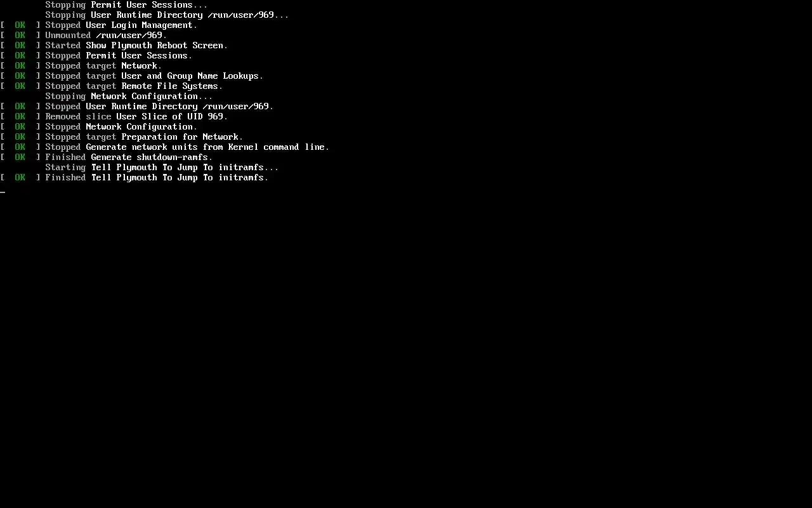Click 'Stopping User Runtime Directory /run/user/969...' line
This screenshot has width=812, height=508.
pyautogui.click(x=167, y=15)
